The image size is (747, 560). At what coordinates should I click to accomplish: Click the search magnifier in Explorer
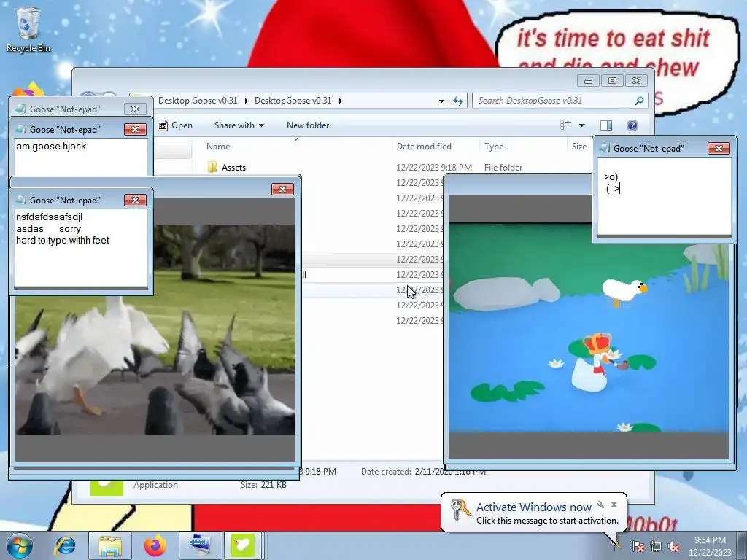[639, 101]
